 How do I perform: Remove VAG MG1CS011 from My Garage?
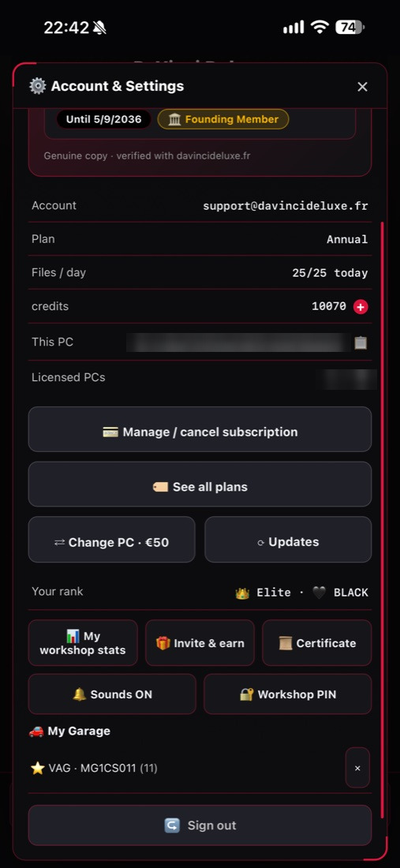click(357, 768)
